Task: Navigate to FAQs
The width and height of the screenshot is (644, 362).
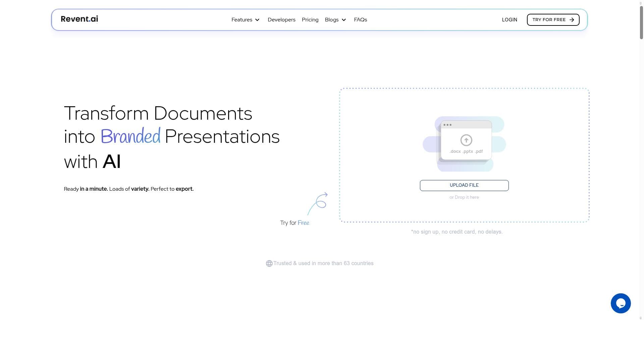Action: coord(361,20)
